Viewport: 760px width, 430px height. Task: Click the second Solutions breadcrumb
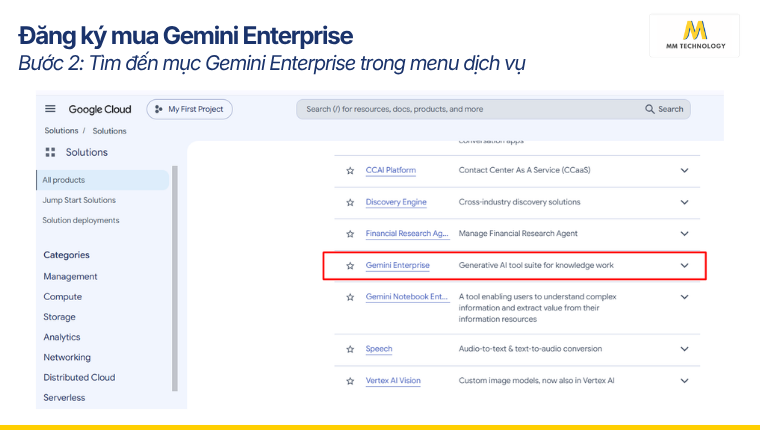[x=110, y=131]
